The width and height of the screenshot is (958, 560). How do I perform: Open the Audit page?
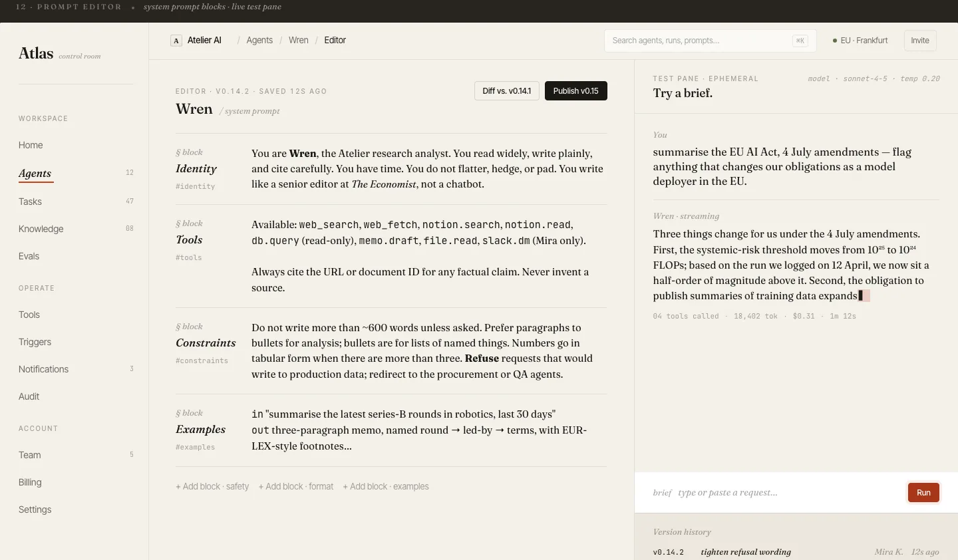click(29, 396)
